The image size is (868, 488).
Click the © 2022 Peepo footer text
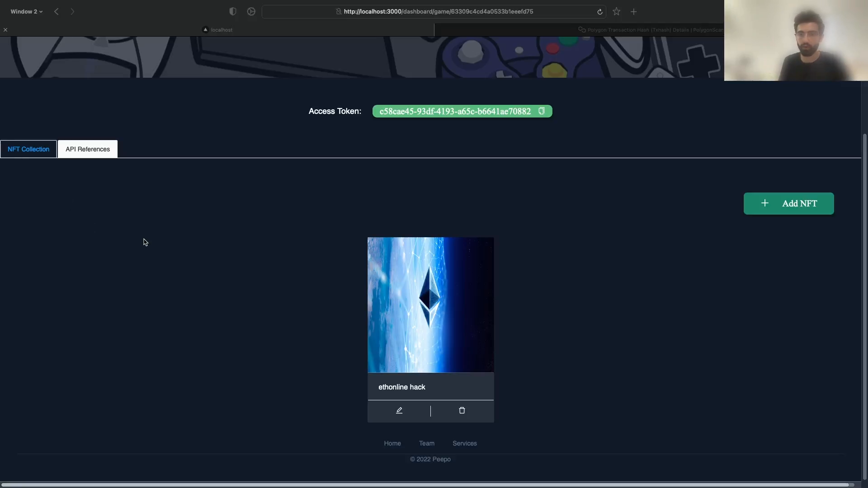[430, 459]
